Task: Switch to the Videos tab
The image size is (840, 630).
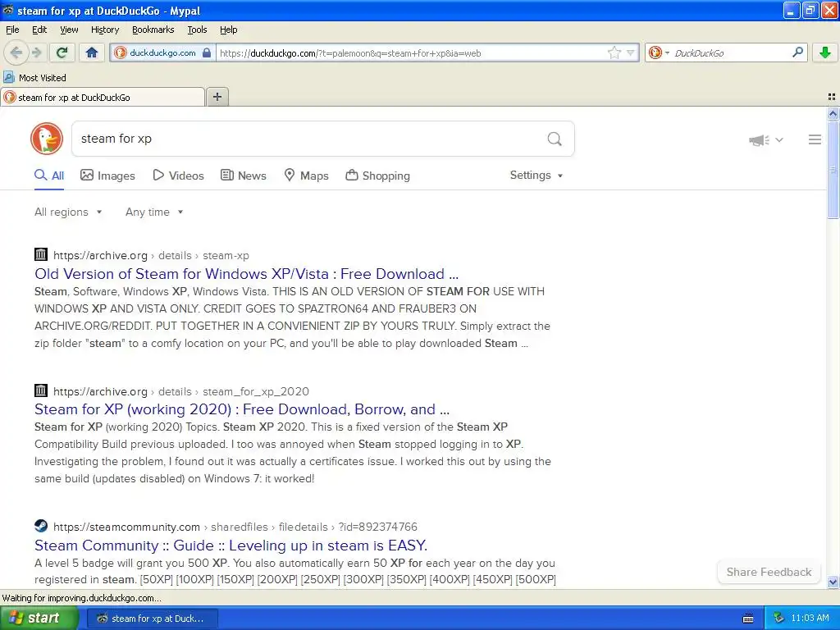Action: [178, 176]
